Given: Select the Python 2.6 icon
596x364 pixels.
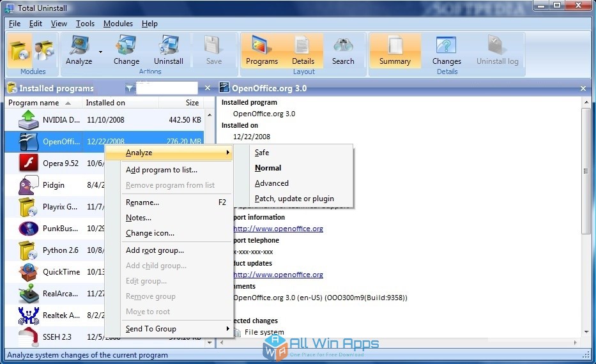Looking at the screenshot, I should (x=29, y=250).
